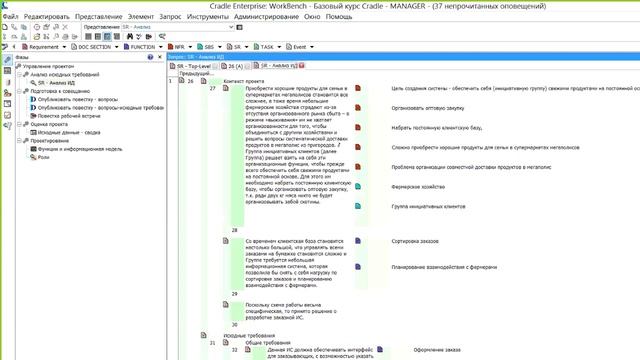Select the Управление проектом root node
This screenshot has width=640, height=360.
tap(49, 66)
